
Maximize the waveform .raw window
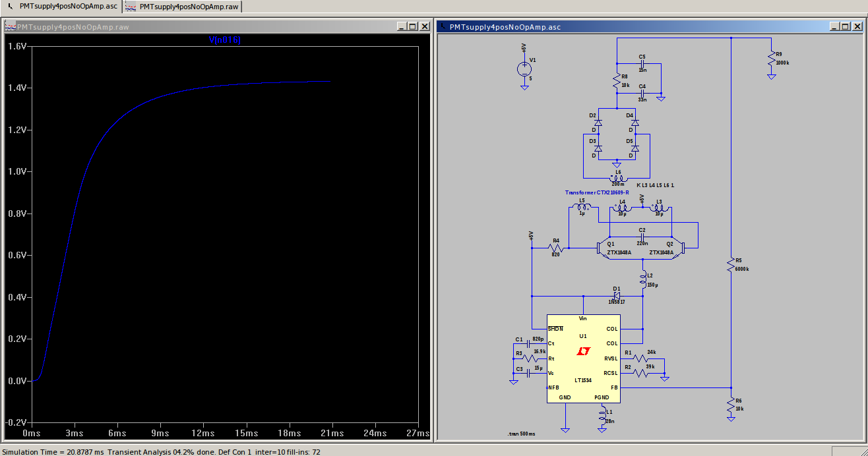412,26
